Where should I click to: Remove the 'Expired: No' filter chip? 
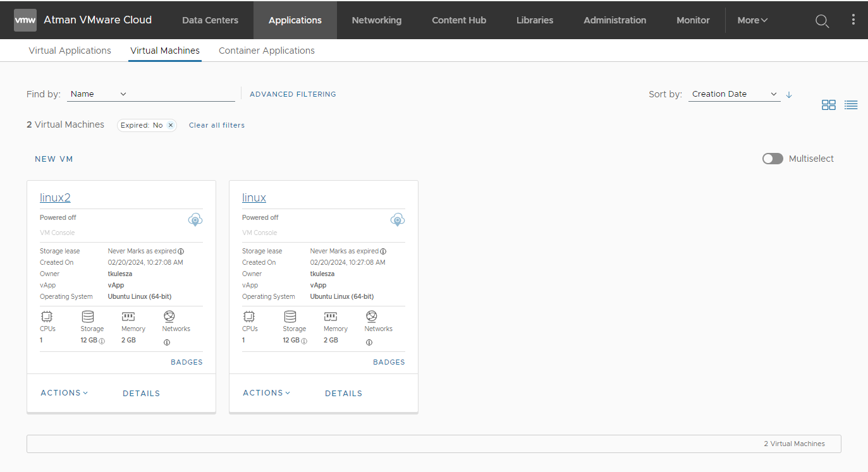171,125
